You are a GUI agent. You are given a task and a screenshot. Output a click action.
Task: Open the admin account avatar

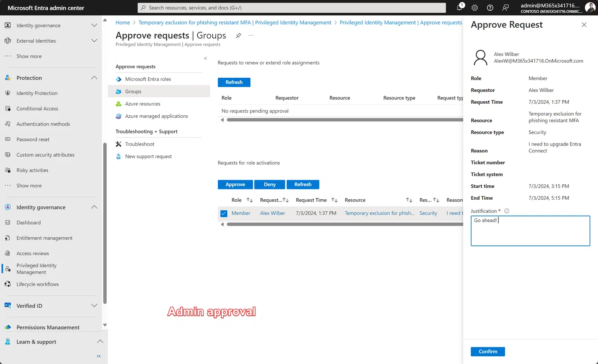pos(590,8)
